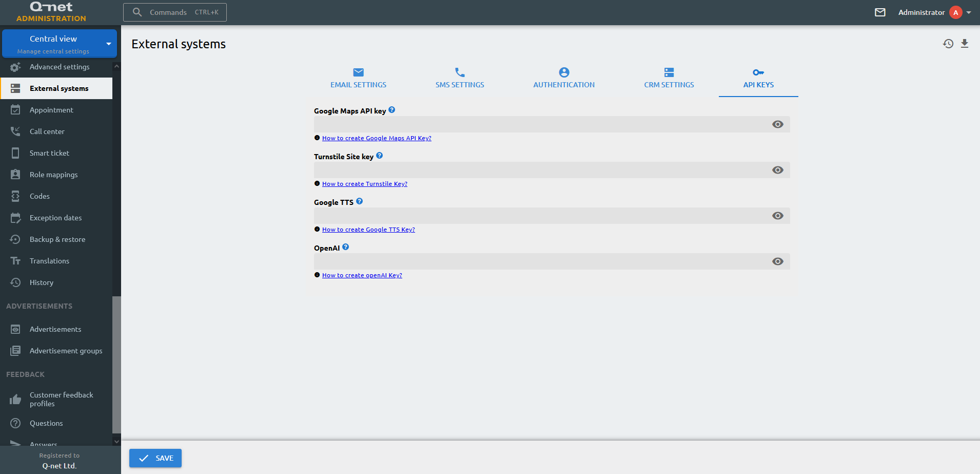The height and width of the screenshot is (474, 980).
Task: Switch to the Email Settings tab
Action: tap(358, 78)
